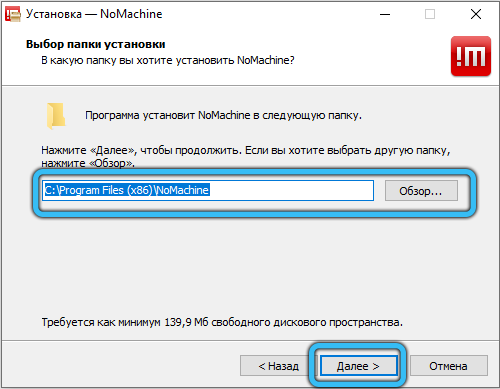Click the yellow folder icon

point(56,116)
